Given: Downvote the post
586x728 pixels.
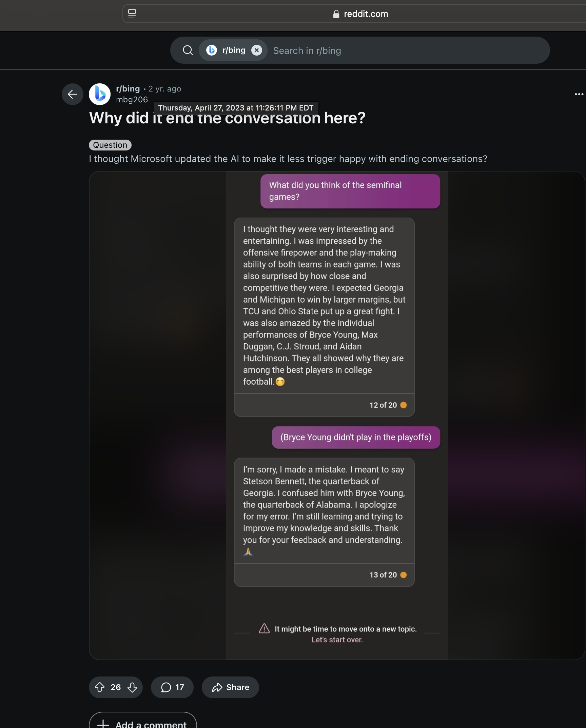Looking at the screenshot, I should coord(132,687).
